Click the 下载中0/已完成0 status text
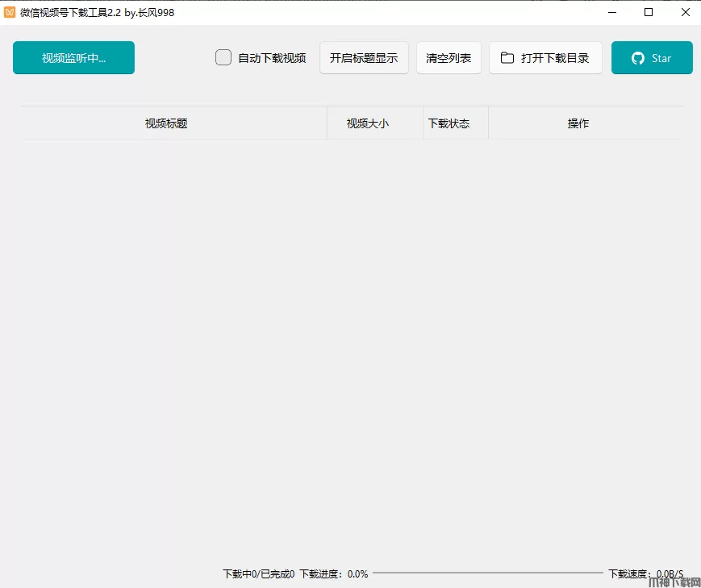701x588 pixels. pos(258,574)
